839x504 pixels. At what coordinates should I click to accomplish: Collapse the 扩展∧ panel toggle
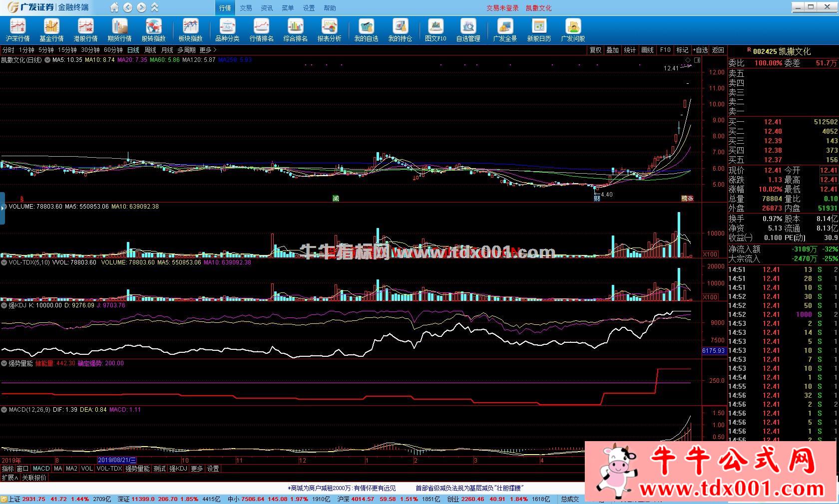click(10, 478)
